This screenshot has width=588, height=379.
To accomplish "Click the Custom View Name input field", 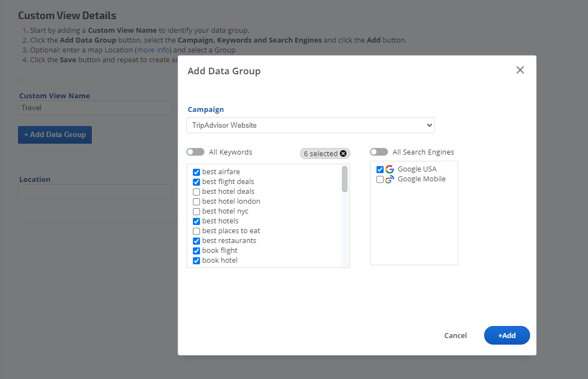I will point(95,108).
